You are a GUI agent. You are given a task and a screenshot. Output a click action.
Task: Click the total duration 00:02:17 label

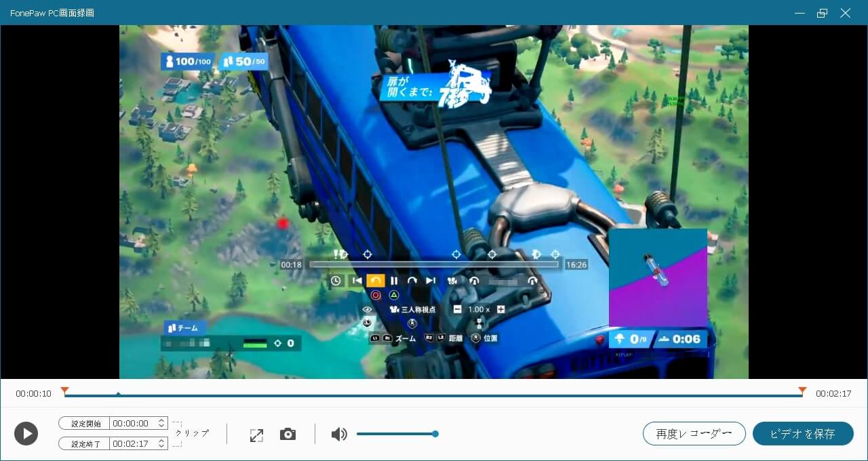pos(833,394)
